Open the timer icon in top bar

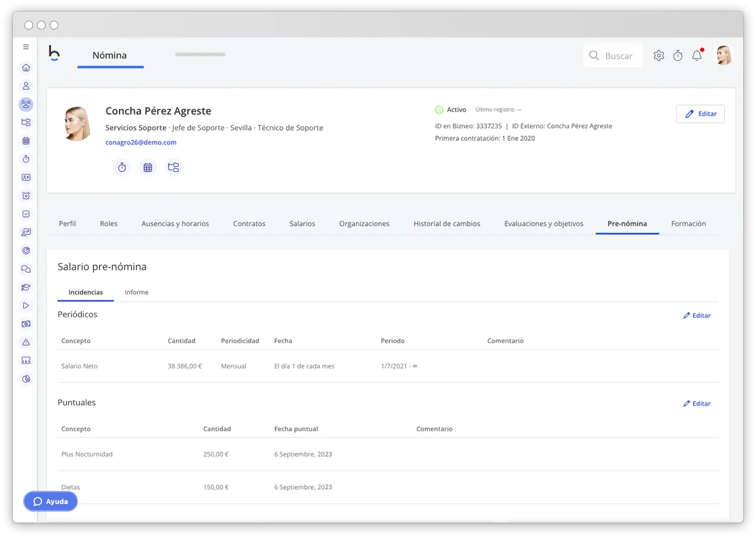click(x=678, y=55)
